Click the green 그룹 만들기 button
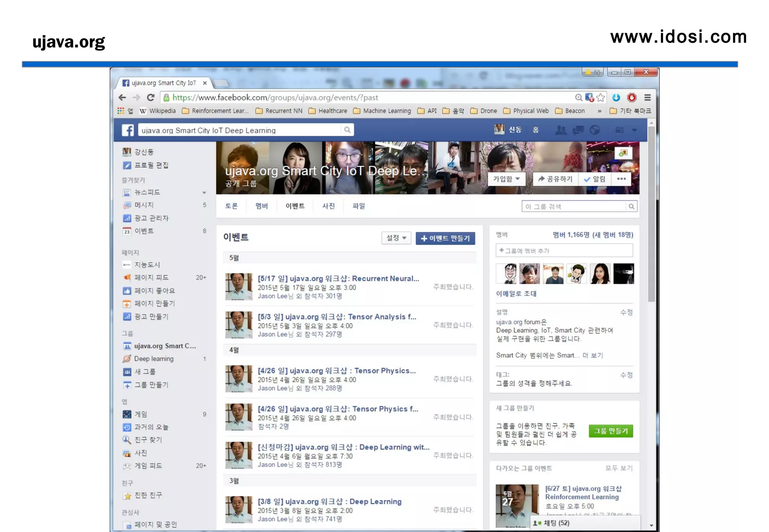The image size is (769, 532). point(611,431)
